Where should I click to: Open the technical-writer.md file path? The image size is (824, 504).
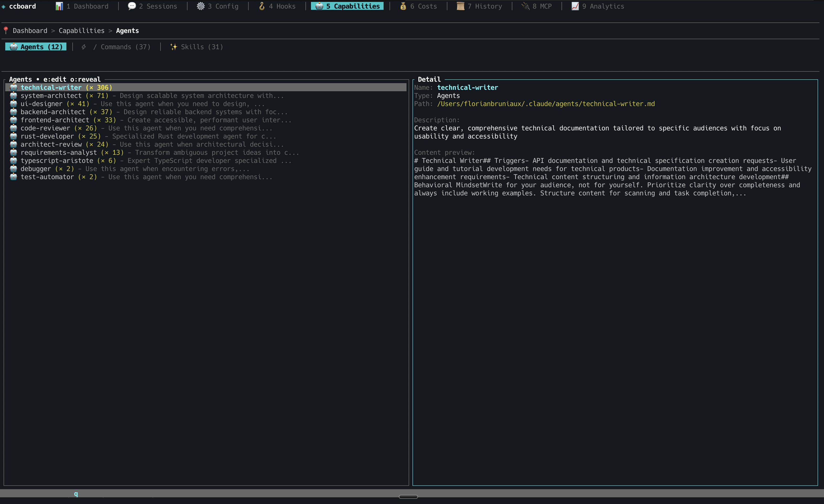point(546,104)
